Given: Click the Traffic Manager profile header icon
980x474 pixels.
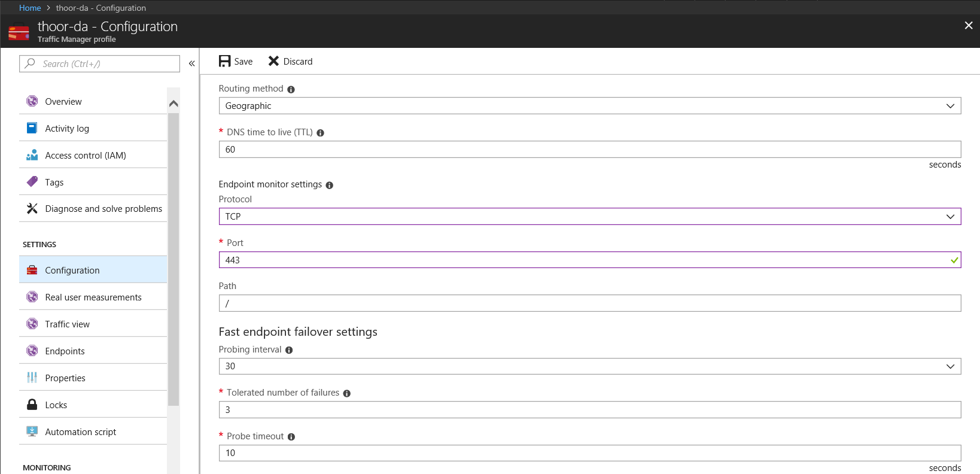Looking at the screenshot, I should pos(19,32).
